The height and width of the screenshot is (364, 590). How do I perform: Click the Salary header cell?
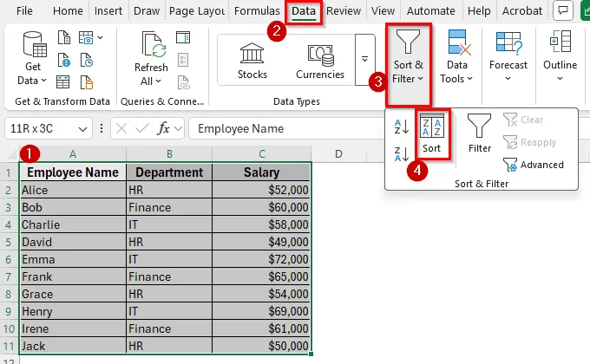click(x=261, y=172)
